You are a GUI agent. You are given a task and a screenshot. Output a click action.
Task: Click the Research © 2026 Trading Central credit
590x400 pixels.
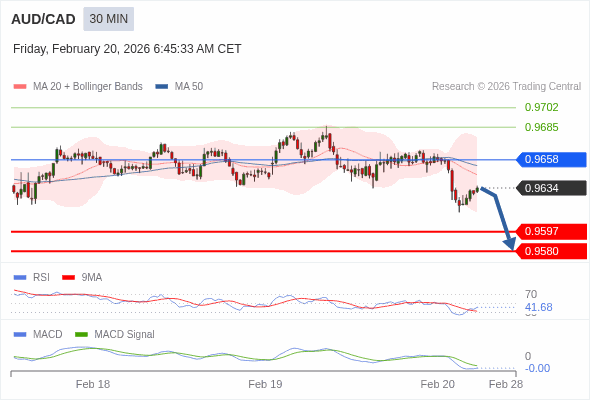[506, 87]
